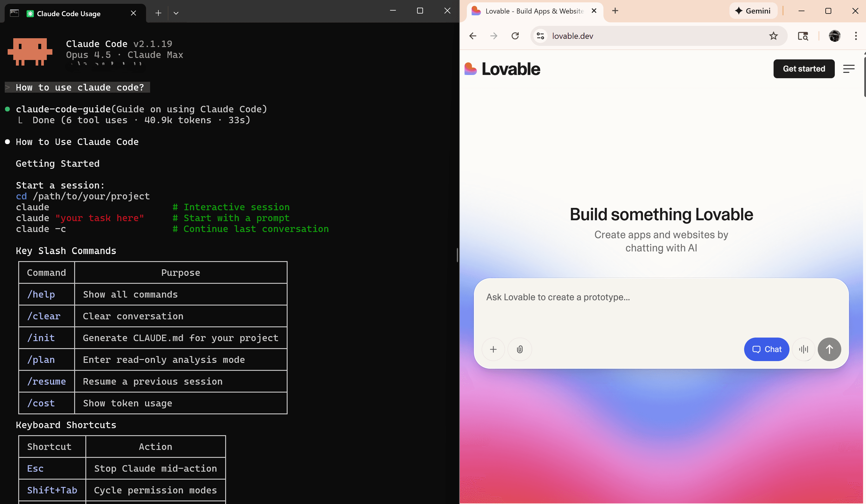The height and width of the screenshot is (504, 866).
Task: Toggle Chat mode in the prompt box
Action: [767, 349]
